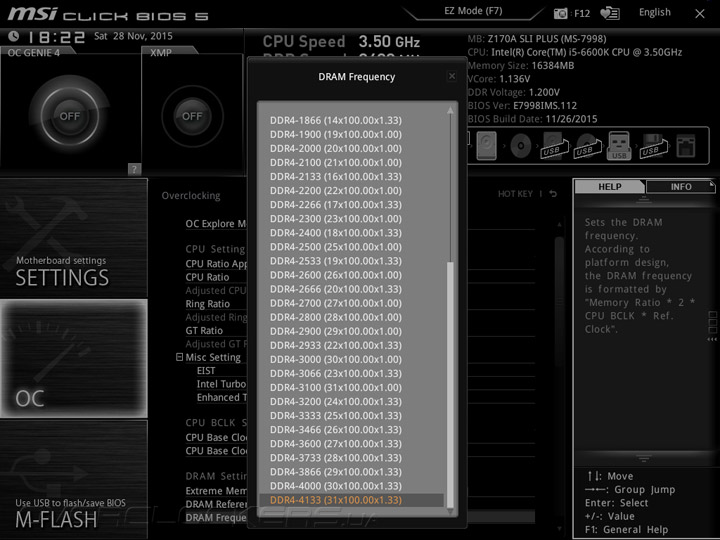The height and width of the screenshot is (540, 720).
Task: Click the clock icon beside the time
Action: pyautogui.click(x=14, y=36)
